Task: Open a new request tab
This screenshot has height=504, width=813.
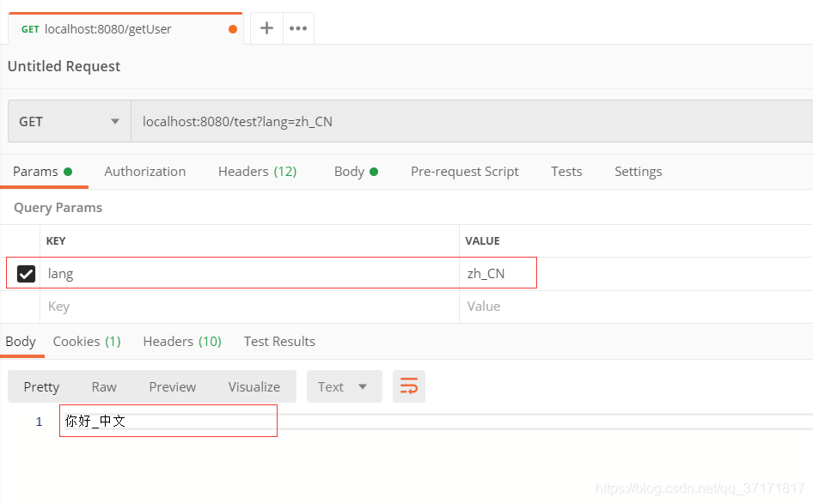Action: pyautogui.click(x=266, y=27)
